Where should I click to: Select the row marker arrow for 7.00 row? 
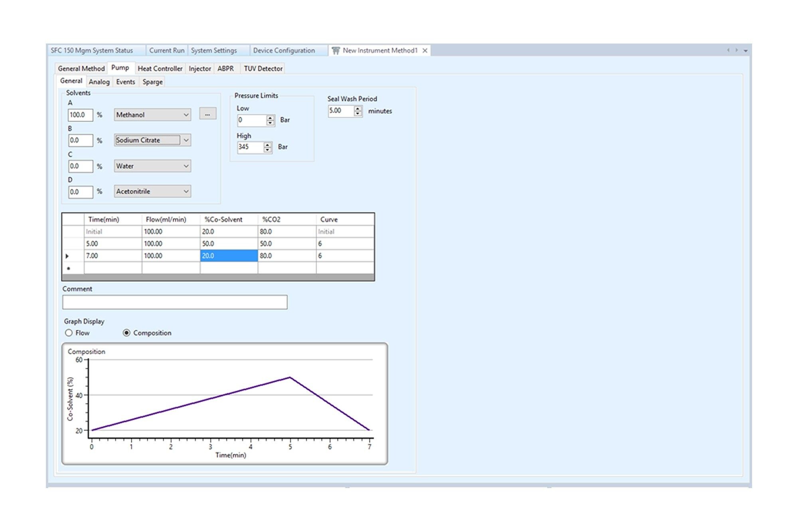click(67, 256)
